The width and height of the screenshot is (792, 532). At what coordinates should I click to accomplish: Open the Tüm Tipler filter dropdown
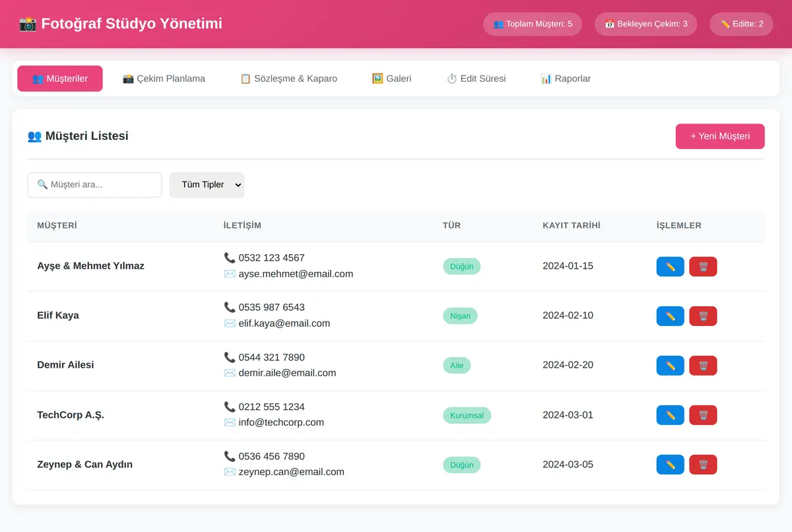coord(207,185)
